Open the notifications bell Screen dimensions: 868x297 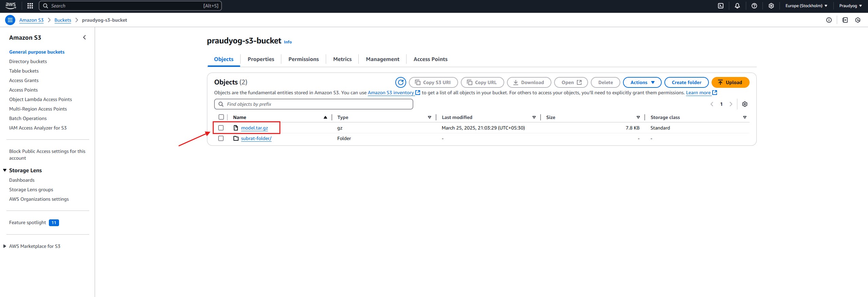(737, 6)
